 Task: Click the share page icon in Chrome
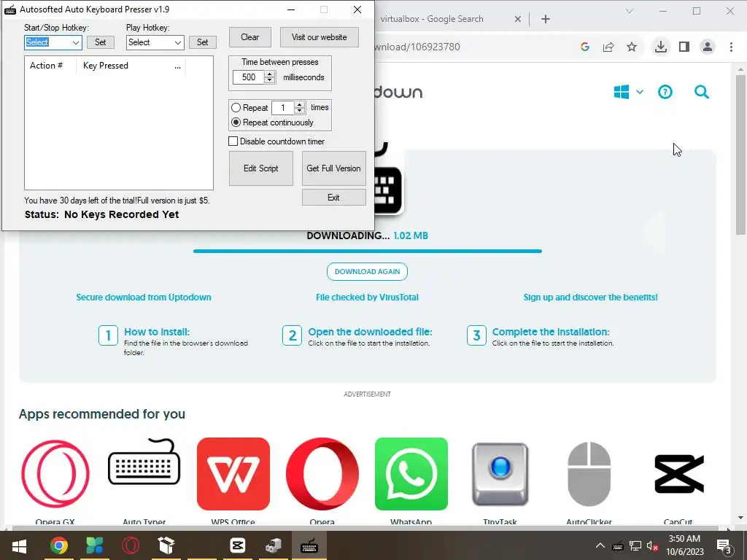coord(608,47)
